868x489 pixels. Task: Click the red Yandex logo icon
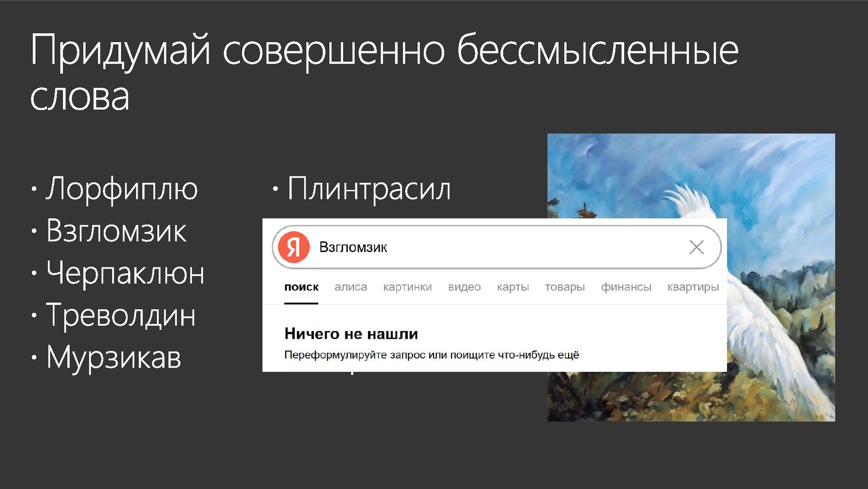(293, 247)
